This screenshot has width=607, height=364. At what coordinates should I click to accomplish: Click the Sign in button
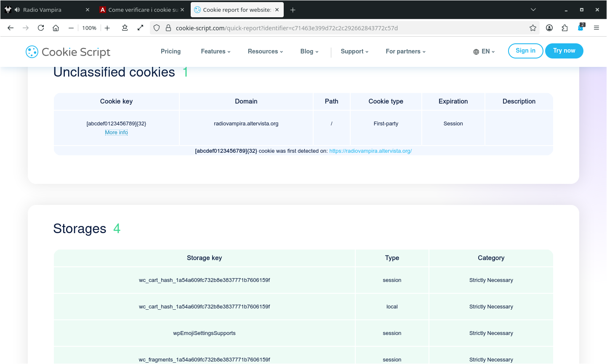[x=525, y=50]
